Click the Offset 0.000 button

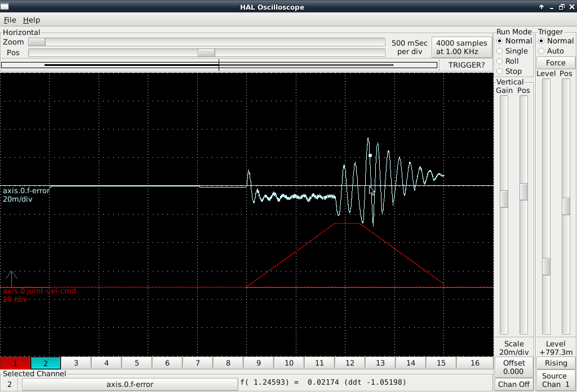pos(514,367)
